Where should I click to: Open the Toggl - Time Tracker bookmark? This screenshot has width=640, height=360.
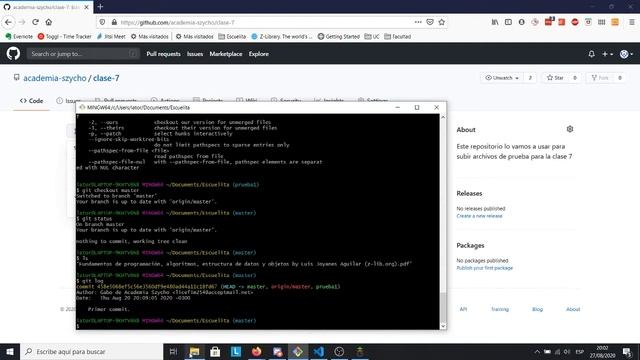pyautogui.click(x=64, y=36)
